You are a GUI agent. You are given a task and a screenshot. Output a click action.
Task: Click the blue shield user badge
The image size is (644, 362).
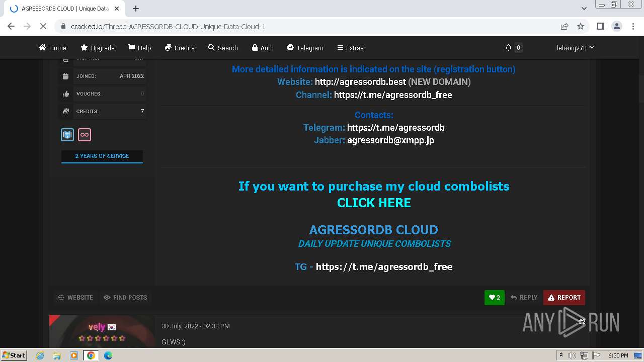pos(67,135)
